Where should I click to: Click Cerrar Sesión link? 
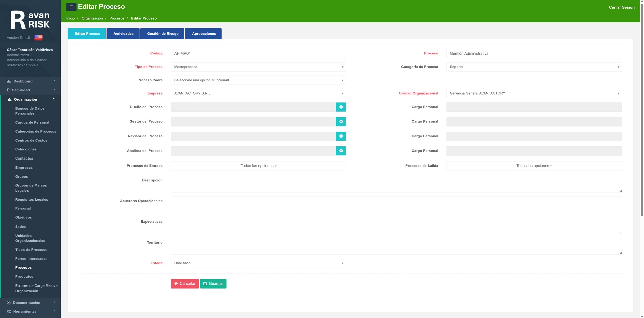click(x=622, y=7)
